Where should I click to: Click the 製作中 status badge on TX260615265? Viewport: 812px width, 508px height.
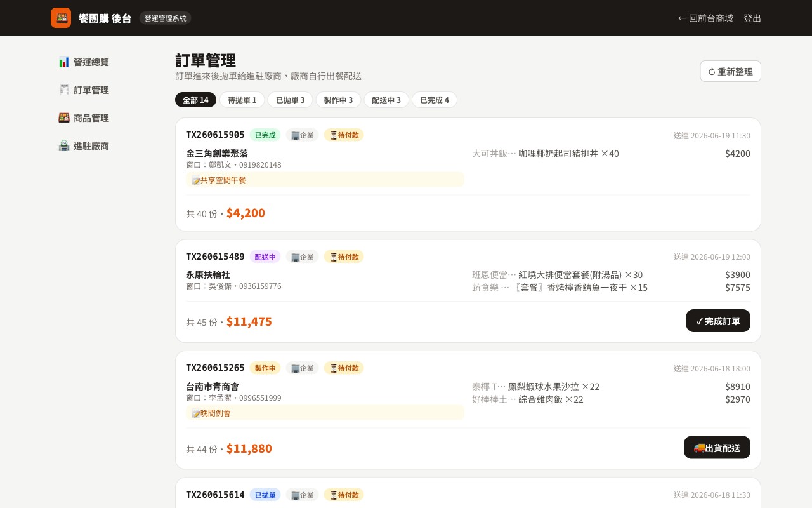265,368
